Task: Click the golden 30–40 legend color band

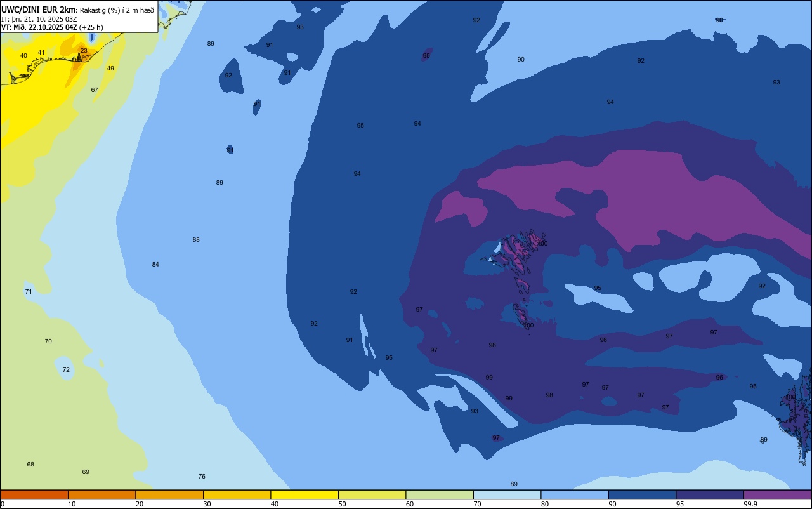Action: point(237,494)
